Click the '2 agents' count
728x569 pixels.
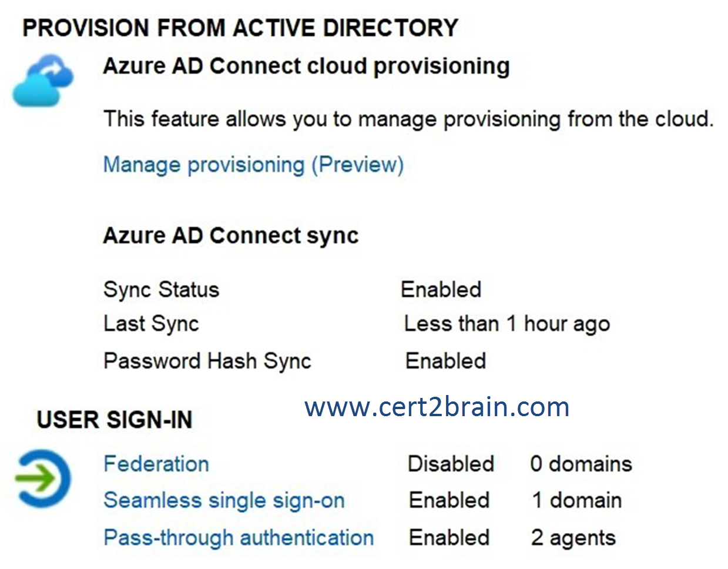573,538
